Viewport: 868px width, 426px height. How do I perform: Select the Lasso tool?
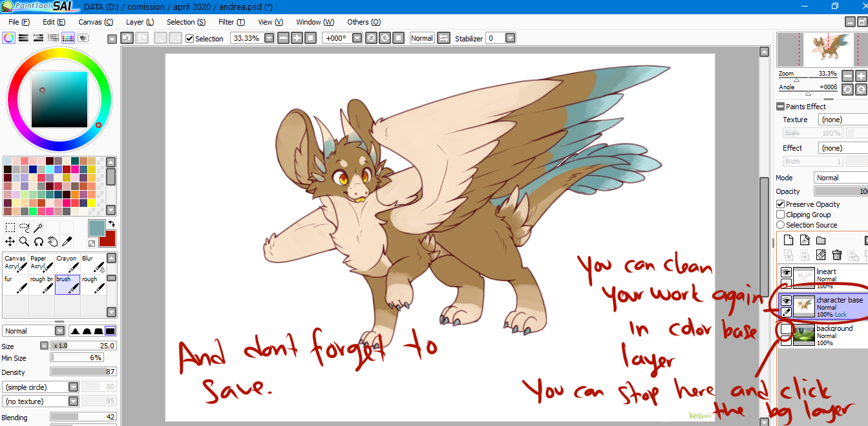pyautogui.click(x=25, y=228)
